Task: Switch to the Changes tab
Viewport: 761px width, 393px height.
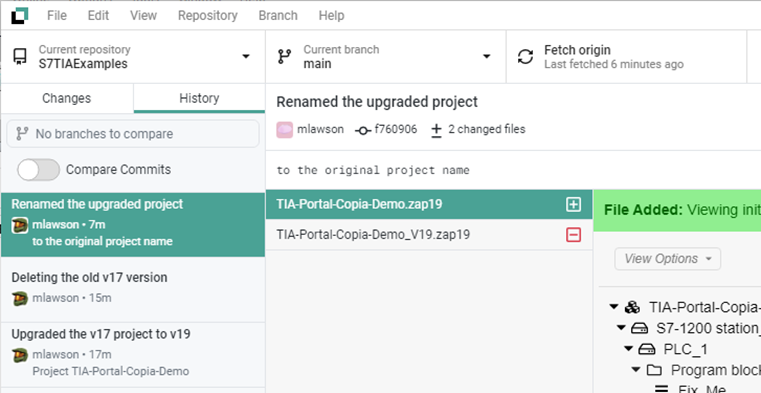Action: click(66, 98)
